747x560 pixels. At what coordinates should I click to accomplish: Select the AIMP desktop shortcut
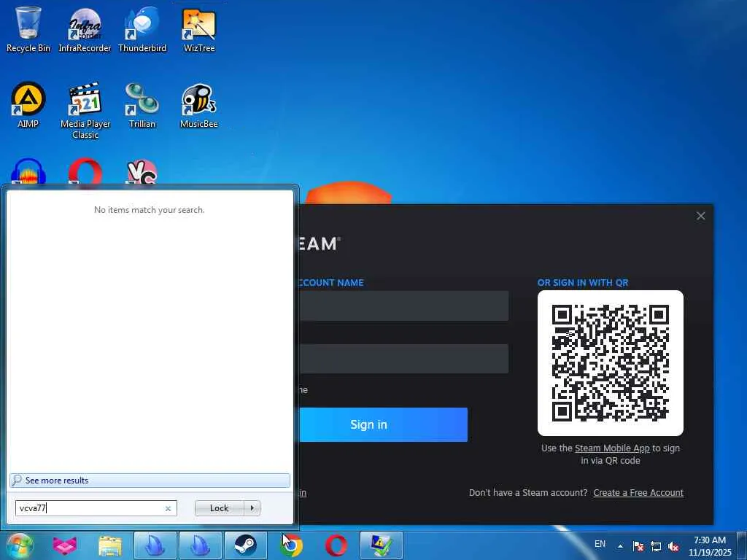tap(28, 105)
